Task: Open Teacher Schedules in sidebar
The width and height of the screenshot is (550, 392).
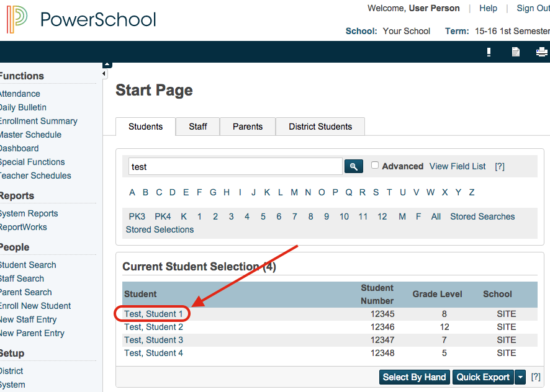Action: click(35, 176)
